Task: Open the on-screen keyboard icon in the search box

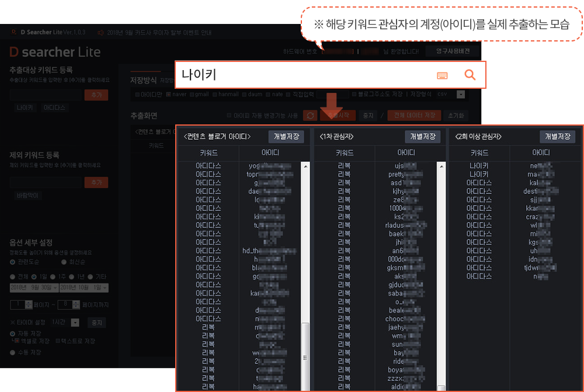Action: (x=442, y=75)
